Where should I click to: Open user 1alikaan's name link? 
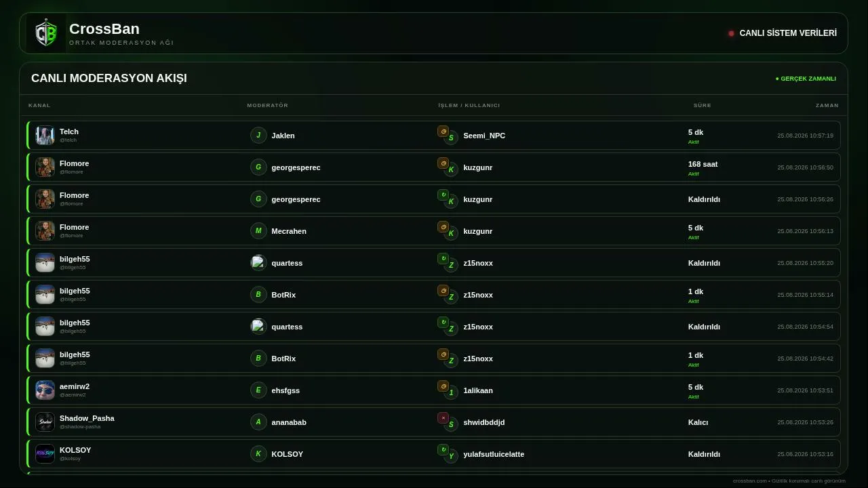(x=478, y=390)
